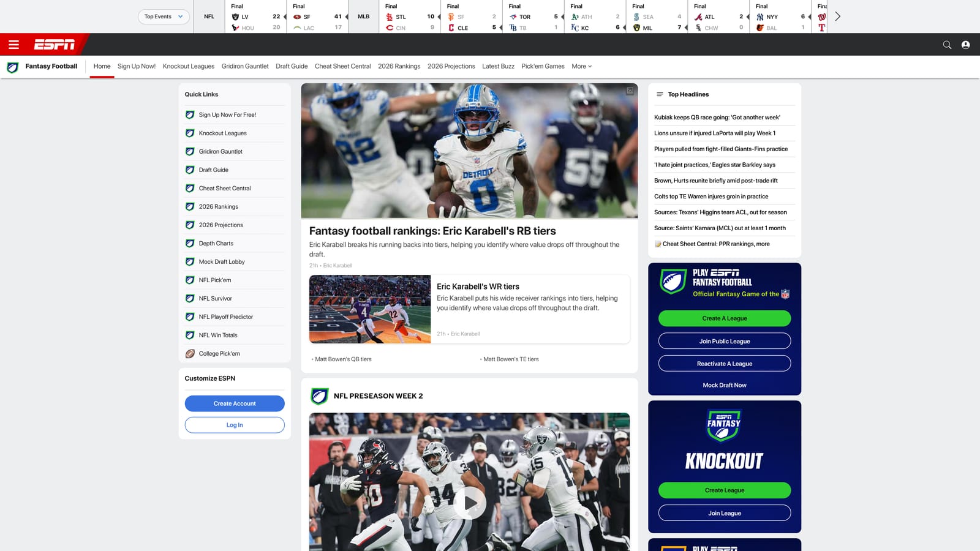The height and width of the screenshot is (551, 980).
Task: Click the Play ESPN Fantasy Football shield logo
Action: pos(673,282)
